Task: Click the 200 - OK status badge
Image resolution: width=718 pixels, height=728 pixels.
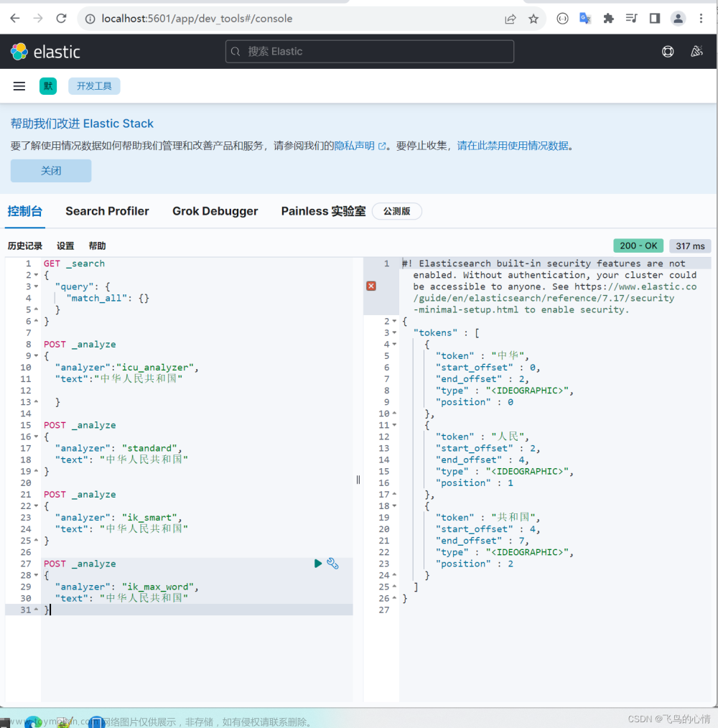Action: (638, 246)
